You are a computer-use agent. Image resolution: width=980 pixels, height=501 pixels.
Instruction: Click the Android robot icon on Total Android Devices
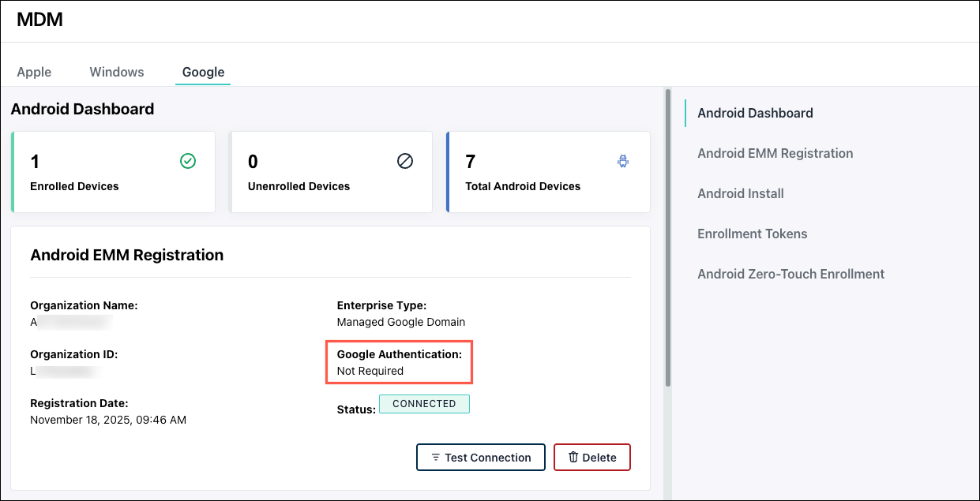[x=623, y=161]
